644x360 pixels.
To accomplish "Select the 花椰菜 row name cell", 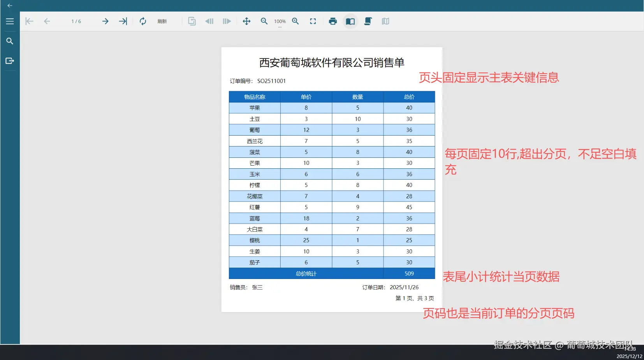I will (255, 196).
